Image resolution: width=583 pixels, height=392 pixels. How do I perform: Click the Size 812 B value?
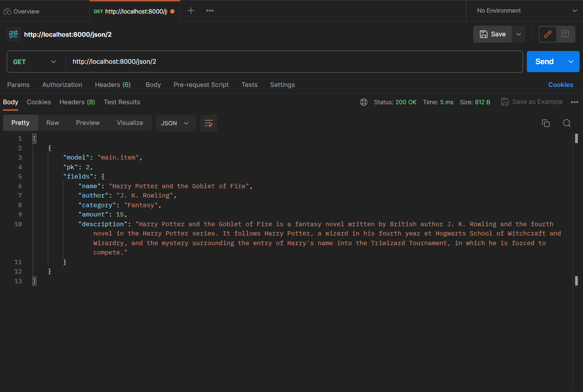[x=482, y=102]
